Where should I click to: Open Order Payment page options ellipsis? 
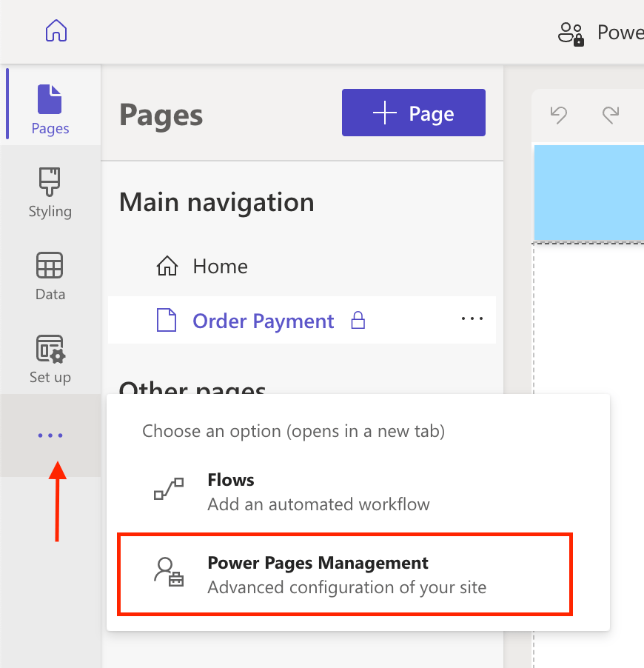tap(472, 319)
